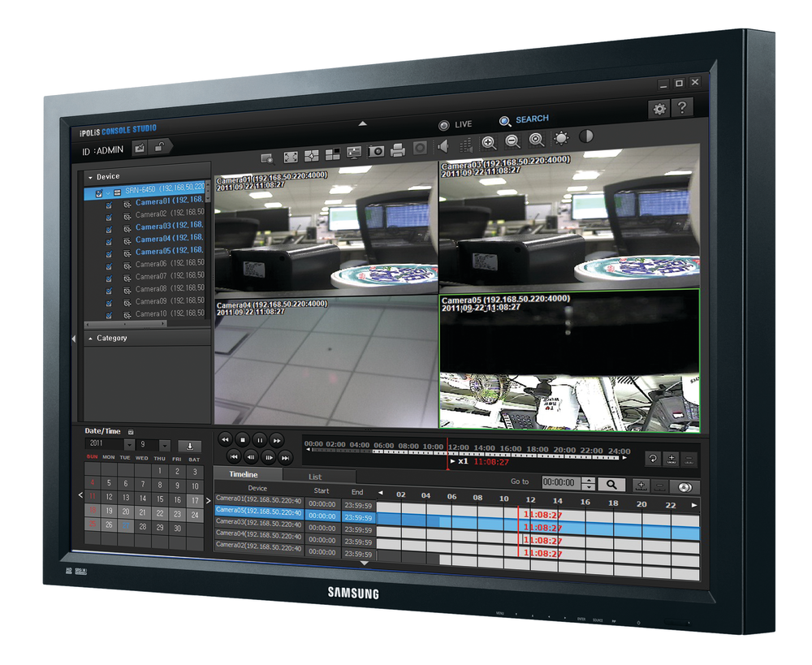Click the contrast half-circle icon

coord(586,136)
